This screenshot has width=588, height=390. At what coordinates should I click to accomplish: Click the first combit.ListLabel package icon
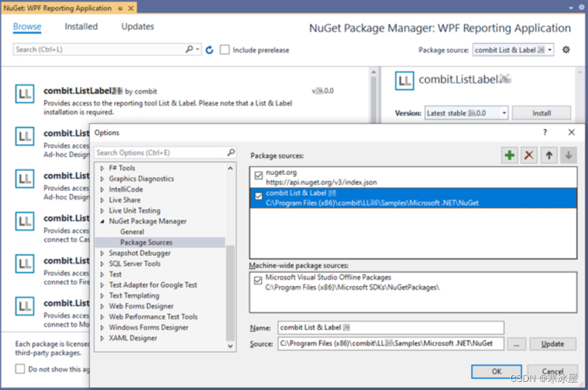[x=25, y=94]
